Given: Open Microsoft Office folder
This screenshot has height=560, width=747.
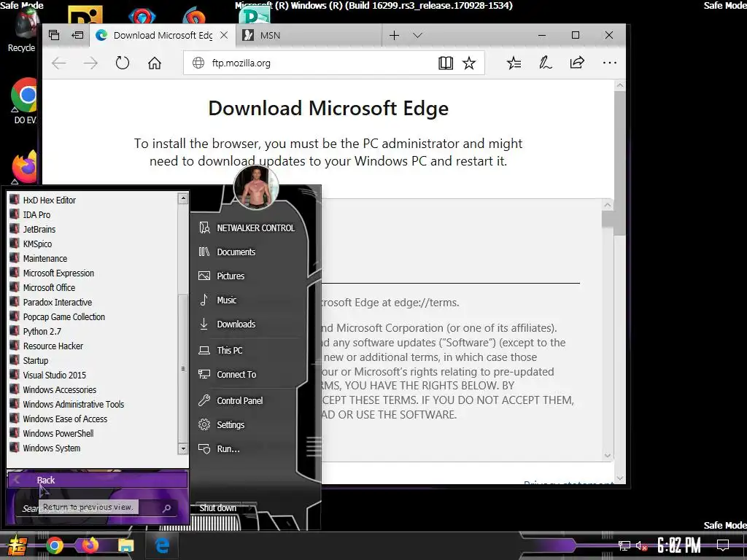Looking at the screenshot, I should click(x=49, y=287).
